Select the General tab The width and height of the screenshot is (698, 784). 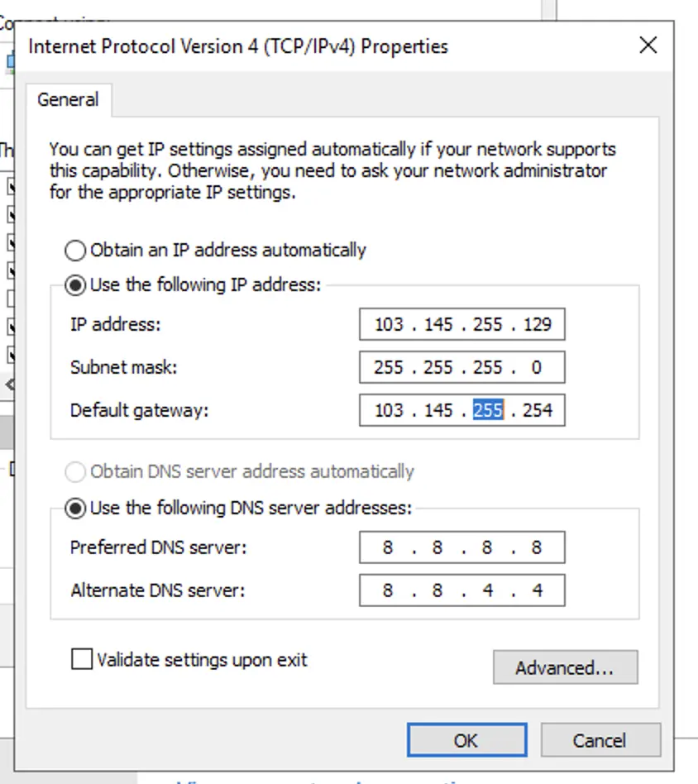click(68, 100)
